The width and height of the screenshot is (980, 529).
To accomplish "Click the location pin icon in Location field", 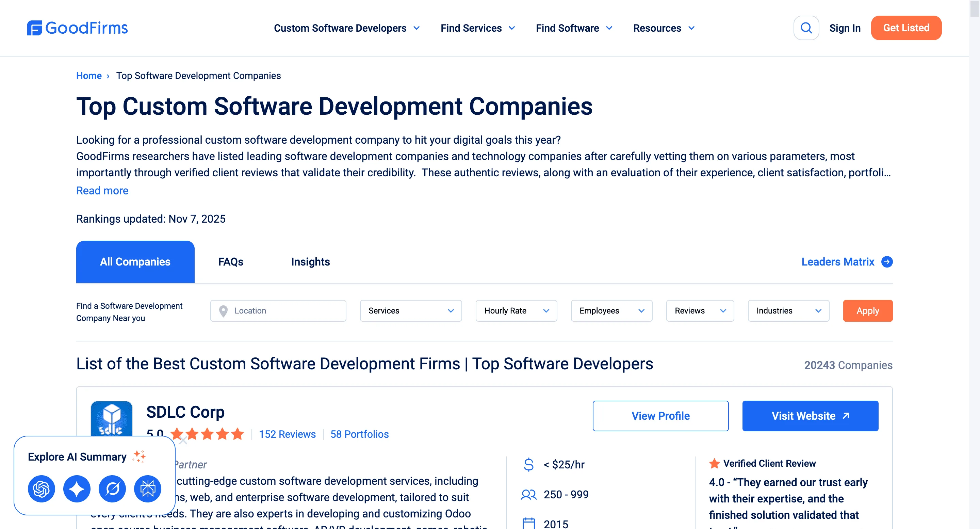I will point(224,310).
